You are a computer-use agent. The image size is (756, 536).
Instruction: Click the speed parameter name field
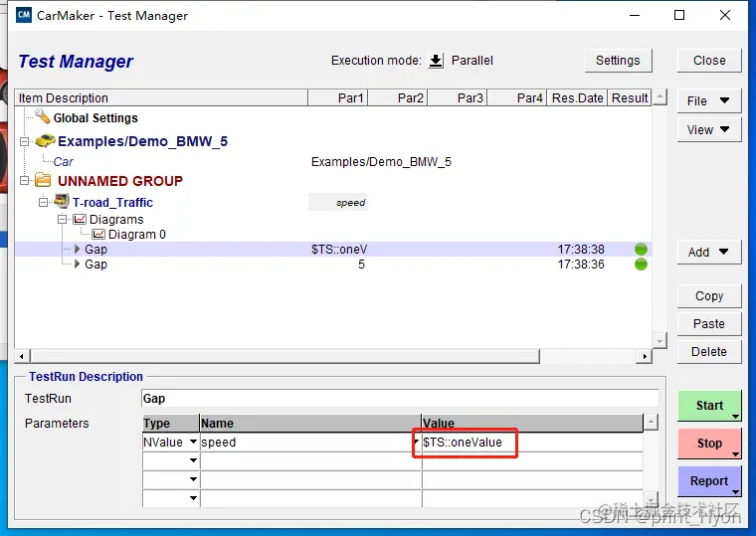310,442
